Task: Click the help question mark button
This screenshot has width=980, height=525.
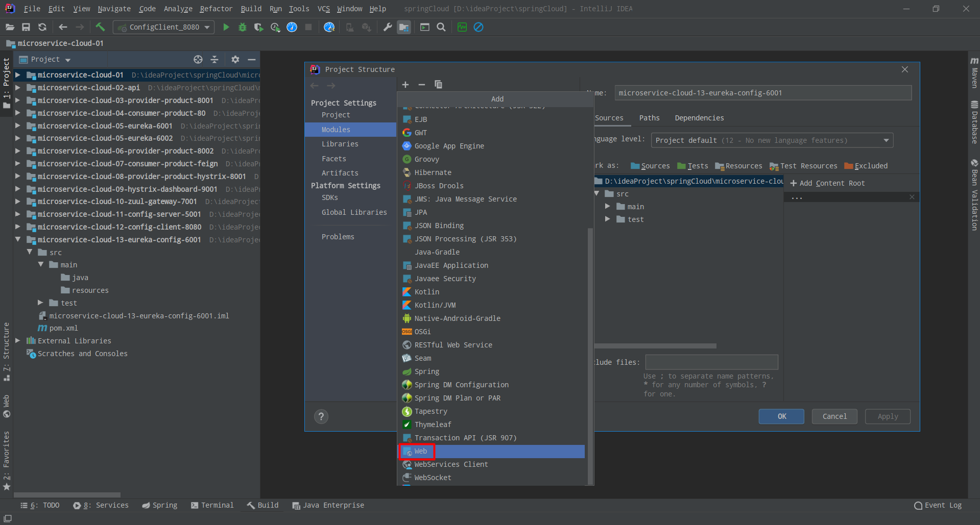Action: [x=321, y=416]
